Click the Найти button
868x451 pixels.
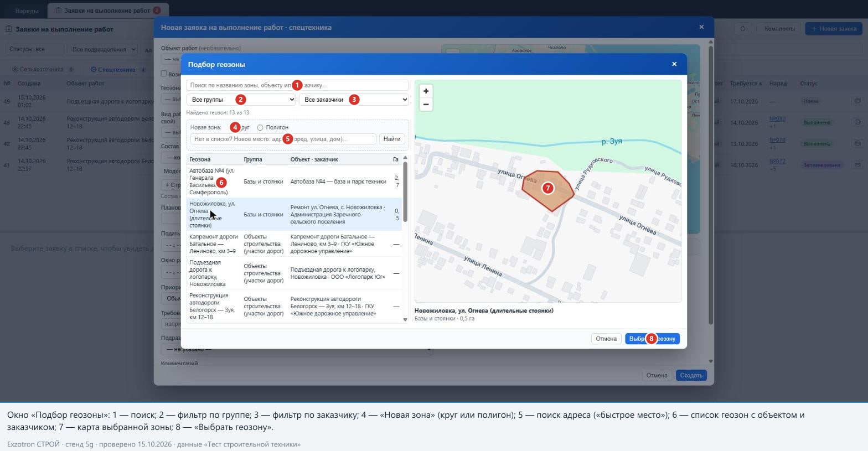click(392, 139)
